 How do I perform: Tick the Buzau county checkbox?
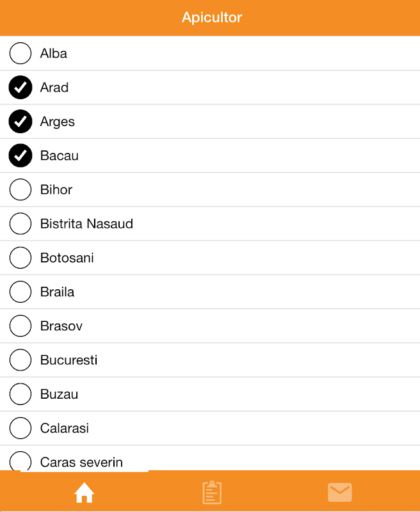tap(20, 394)
